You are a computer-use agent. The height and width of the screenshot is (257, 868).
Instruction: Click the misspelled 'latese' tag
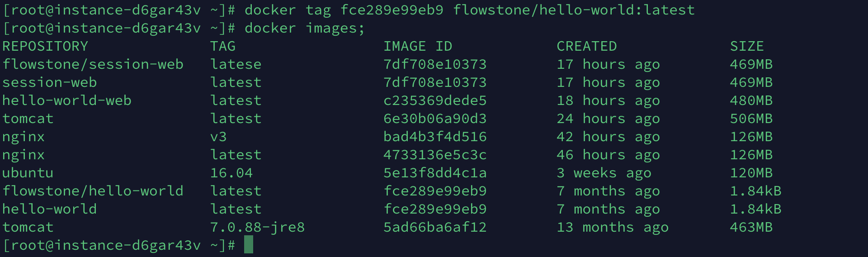click(x=236, y=64)
